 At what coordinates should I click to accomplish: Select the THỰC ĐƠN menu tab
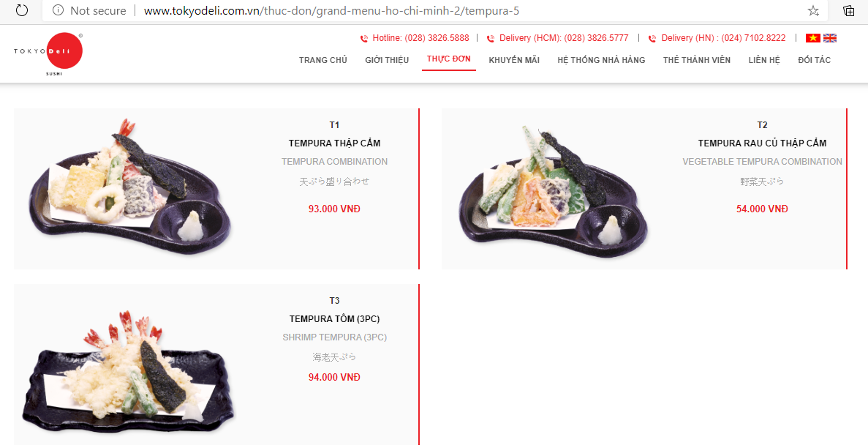449,59
